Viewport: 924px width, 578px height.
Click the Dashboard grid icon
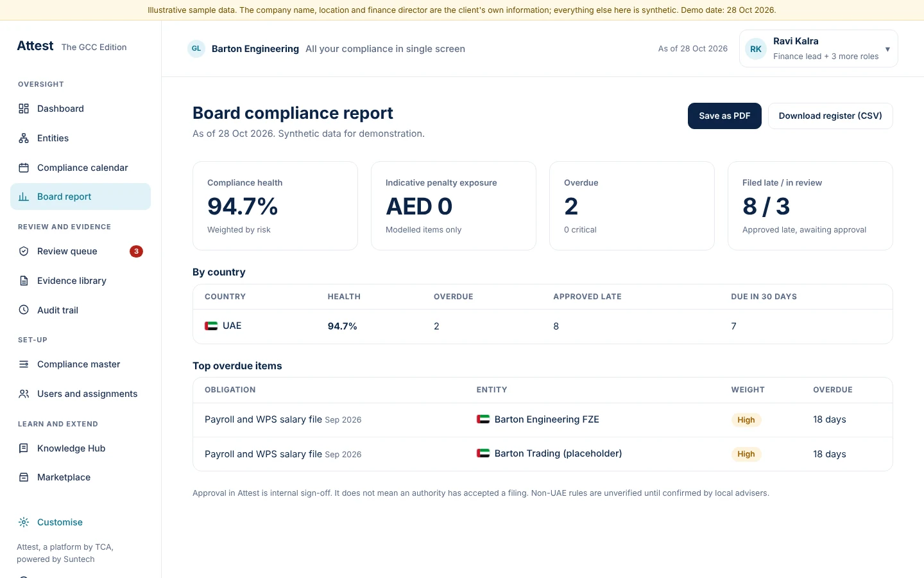[24, 109]
